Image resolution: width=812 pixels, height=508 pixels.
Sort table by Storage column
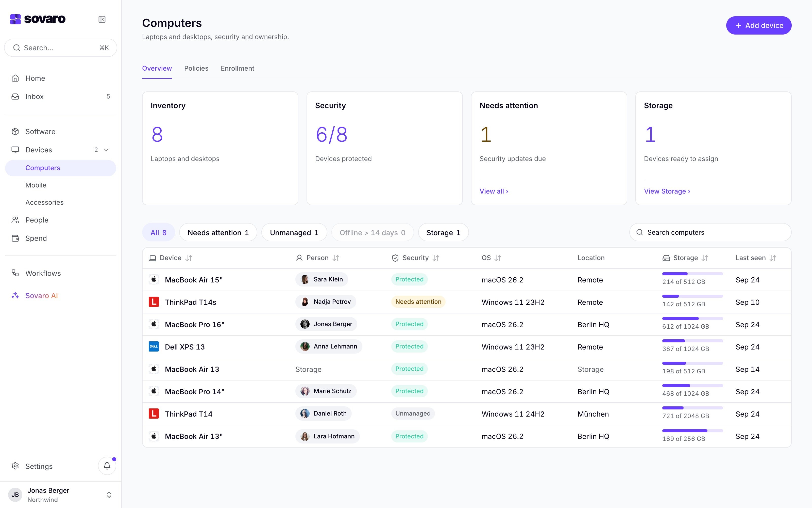coord(705,258)
